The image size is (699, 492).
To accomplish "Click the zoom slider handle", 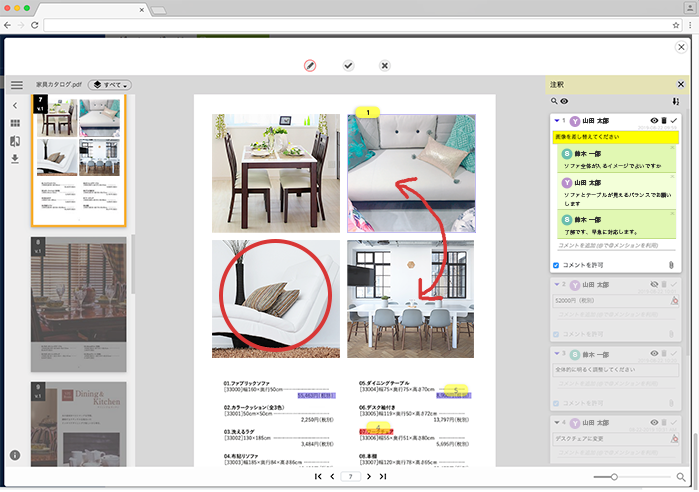I will [x=614, y=477].
